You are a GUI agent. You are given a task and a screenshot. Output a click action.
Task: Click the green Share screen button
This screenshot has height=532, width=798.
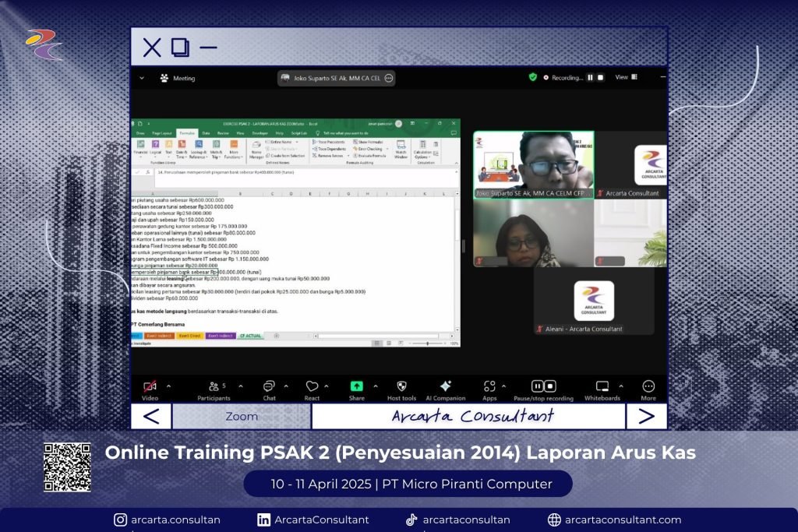(356, 386)
